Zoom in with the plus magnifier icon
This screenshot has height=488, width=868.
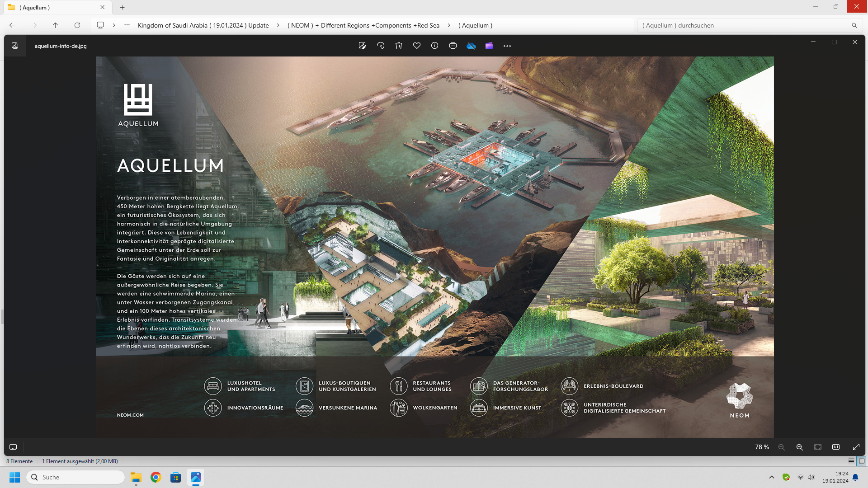(x=800, y=447)
